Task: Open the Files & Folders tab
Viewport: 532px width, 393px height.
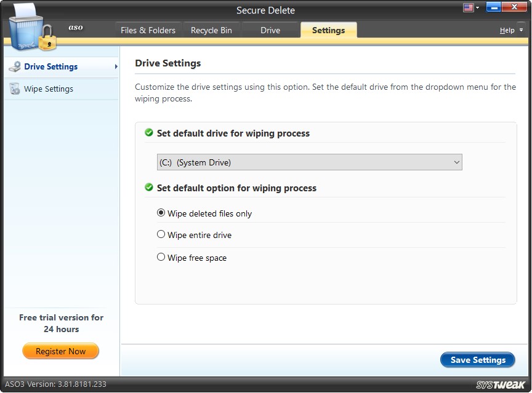Action: tap(148, 30)
